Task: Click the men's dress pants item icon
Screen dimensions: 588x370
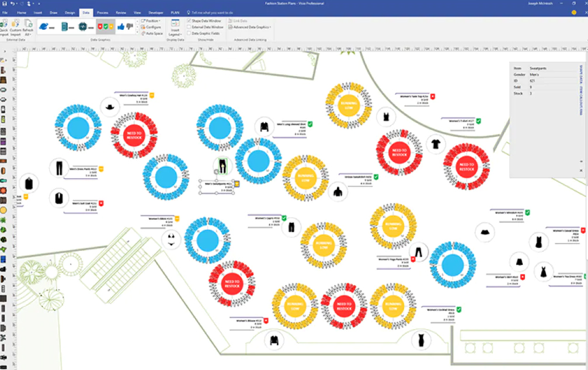Action: point(59,168)
